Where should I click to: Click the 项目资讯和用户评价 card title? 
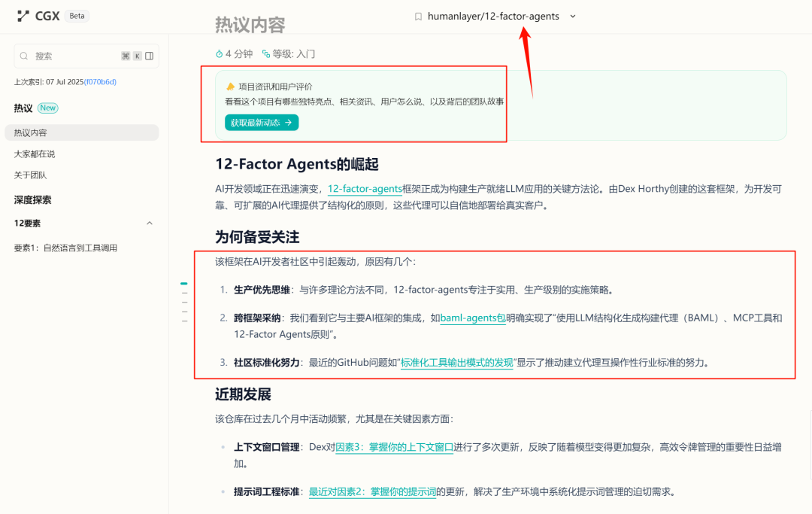pos(275,87)
